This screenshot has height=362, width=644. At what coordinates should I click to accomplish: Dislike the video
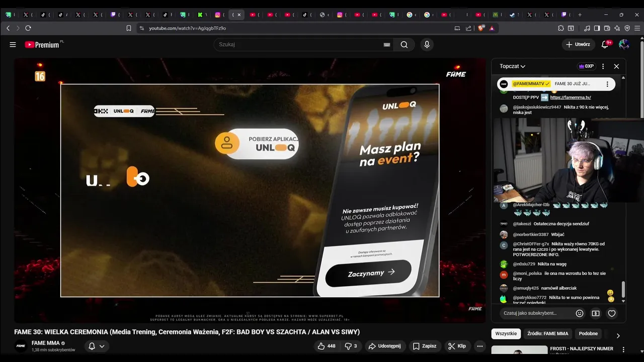[351, 346]
